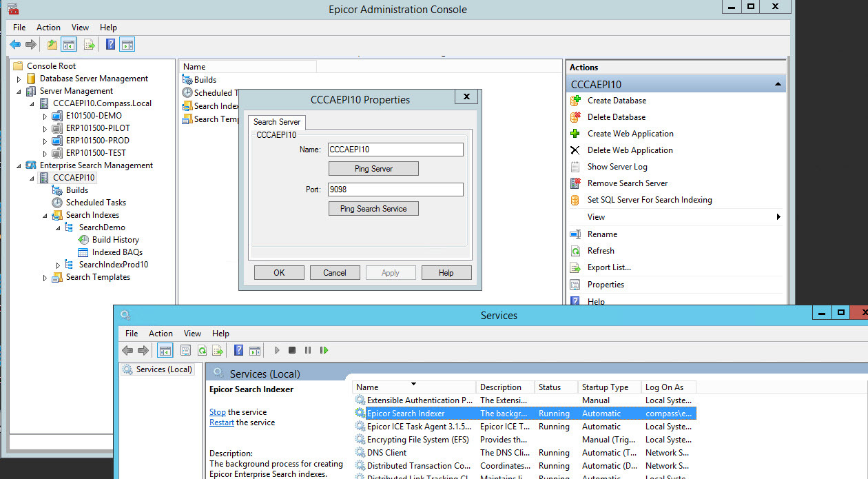Expand ERP101500-PILOT tree node
This screenshot has width=868, height=479.
click(x=45, y=128)
